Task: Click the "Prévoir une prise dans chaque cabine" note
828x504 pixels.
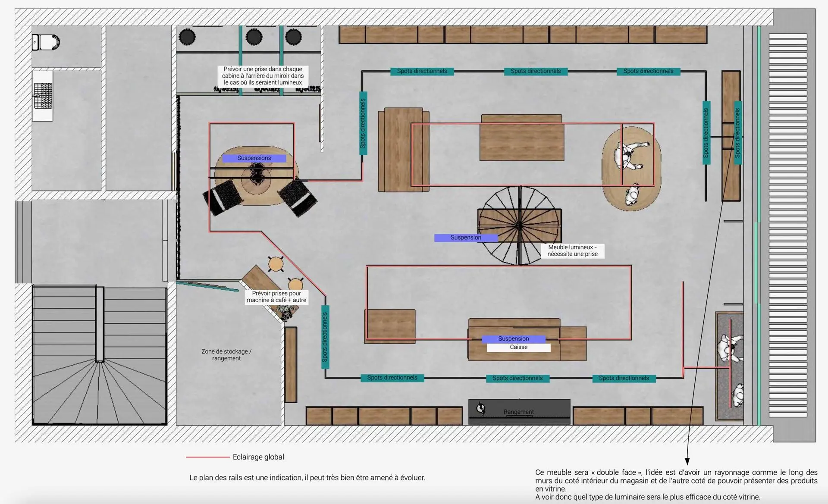Action: pyautogui.click(x=263, y=76)
